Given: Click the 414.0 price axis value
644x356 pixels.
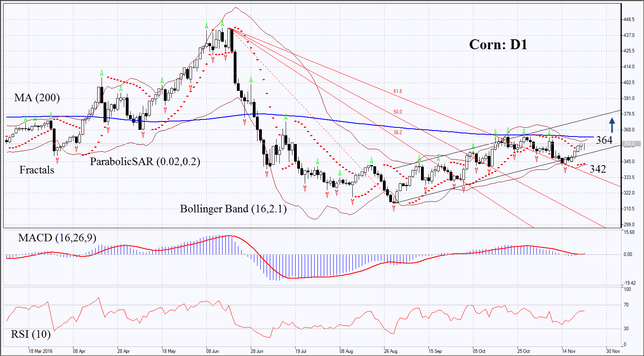Looking at the screenshot, I should (x=629, y=67).
